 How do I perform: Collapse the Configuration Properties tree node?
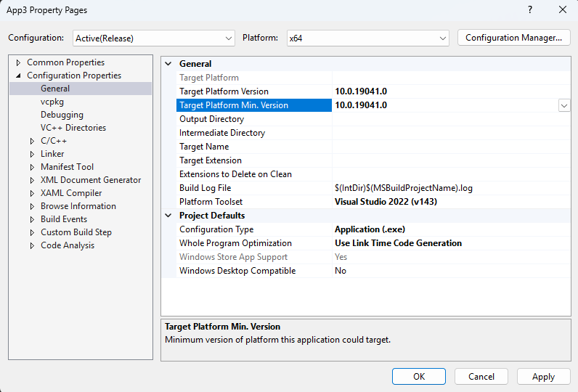pyautogui.click(x=19, y=75)
